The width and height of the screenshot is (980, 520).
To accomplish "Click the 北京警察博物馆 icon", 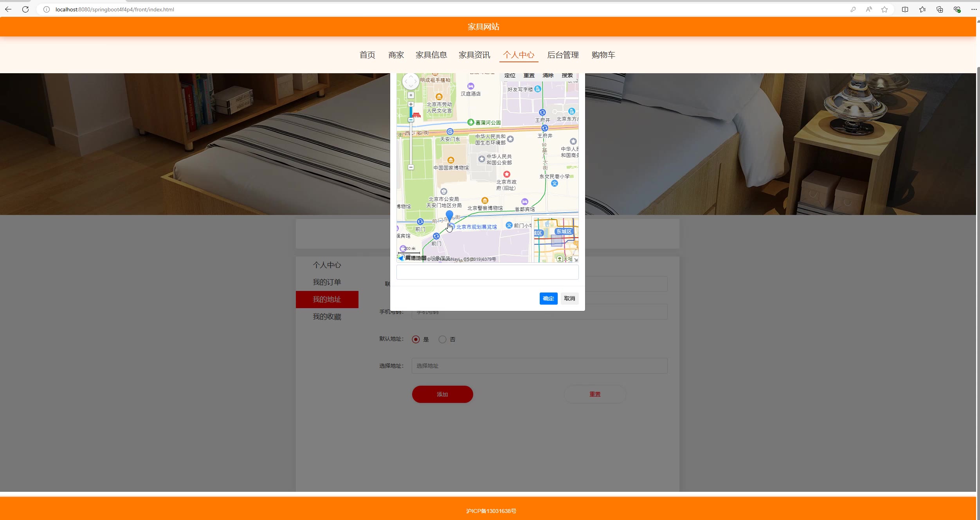I will pyautogui.click(x=485, y=200).
